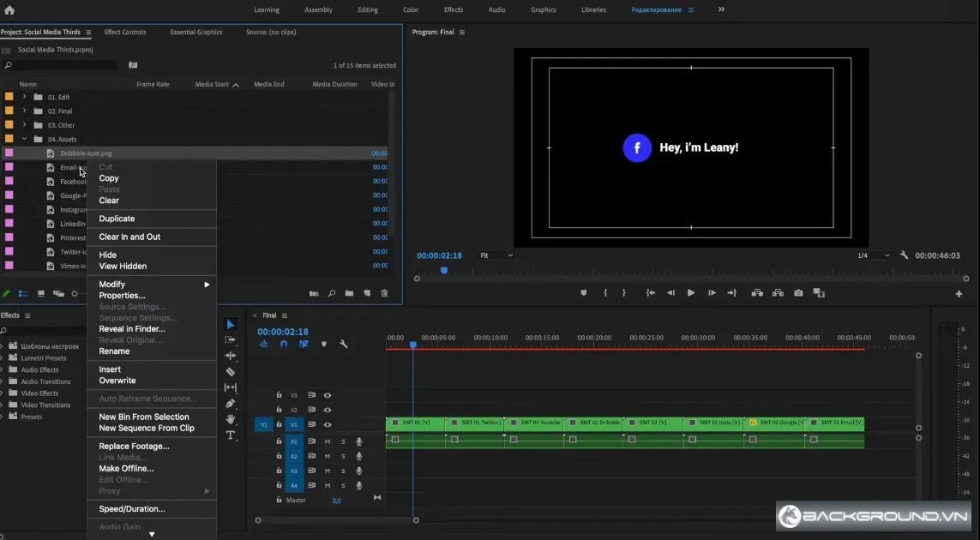
Task: Click Go to Out point button
Action: (732, 292)
